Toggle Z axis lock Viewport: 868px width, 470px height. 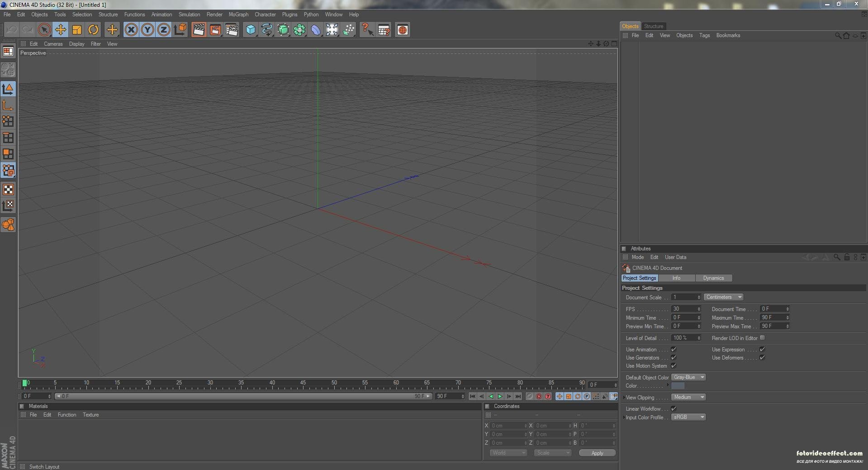click(164, 30)
